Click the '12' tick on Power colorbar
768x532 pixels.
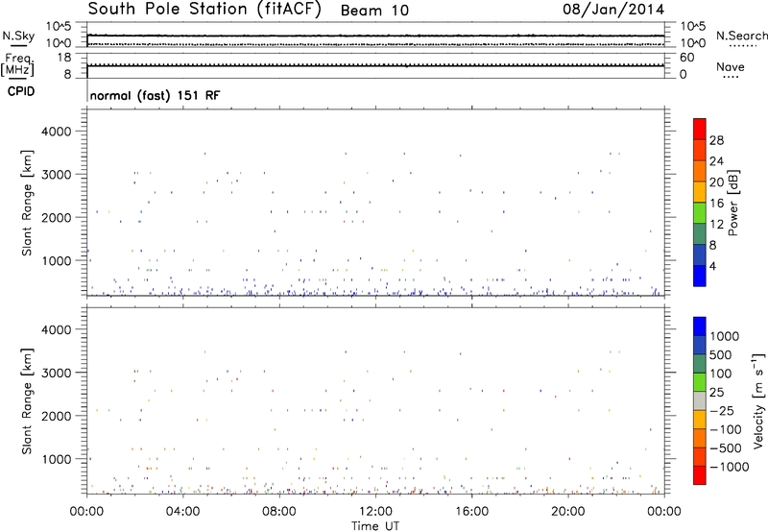click(716, 225)
